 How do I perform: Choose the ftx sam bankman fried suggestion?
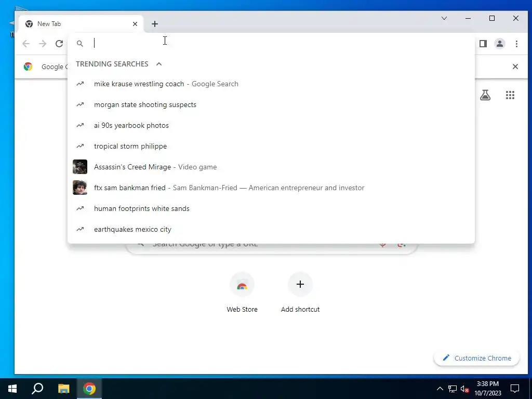point(271,188)
